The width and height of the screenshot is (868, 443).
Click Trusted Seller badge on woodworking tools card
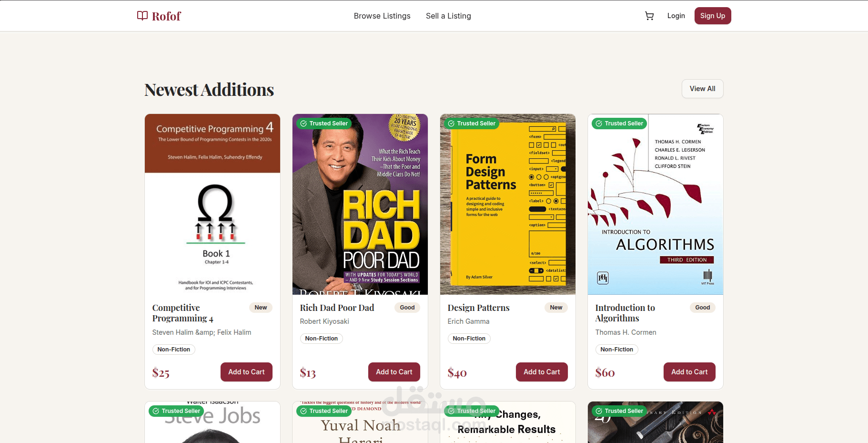coord(619,411)
